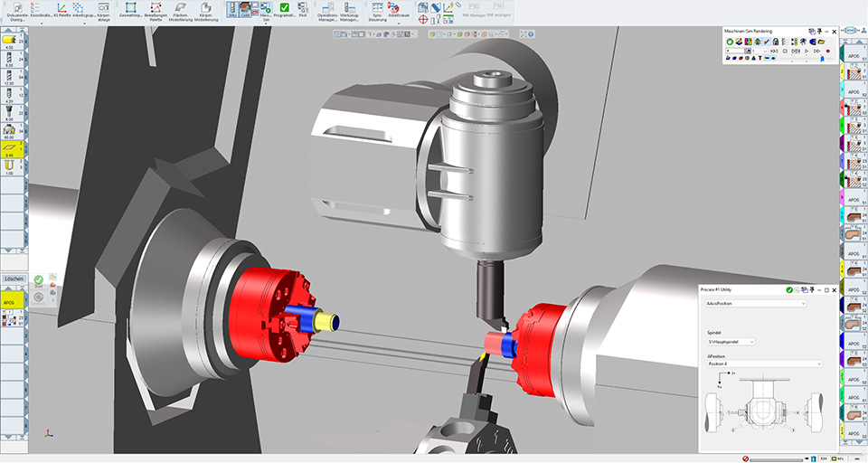Toggle the CAM palette button
This screenshot has width=868, height=463.
(245, 9)
